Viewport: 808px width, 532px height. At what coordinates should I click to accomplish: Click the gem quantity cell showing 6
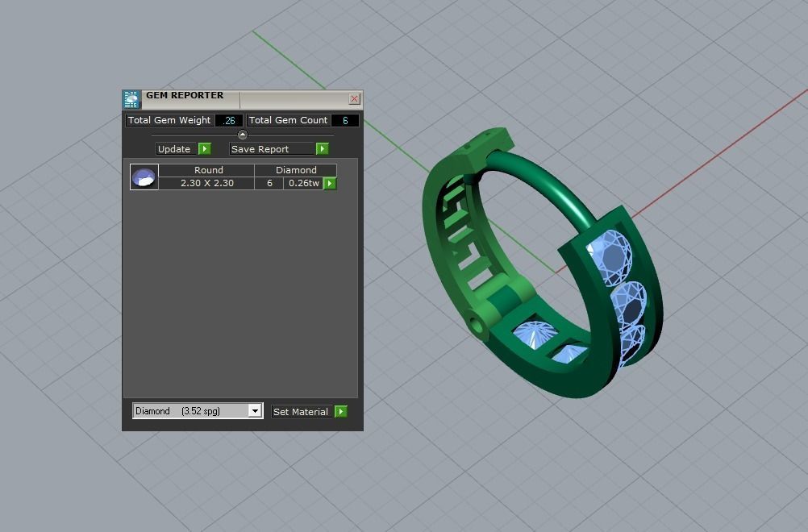coord(269,183)
